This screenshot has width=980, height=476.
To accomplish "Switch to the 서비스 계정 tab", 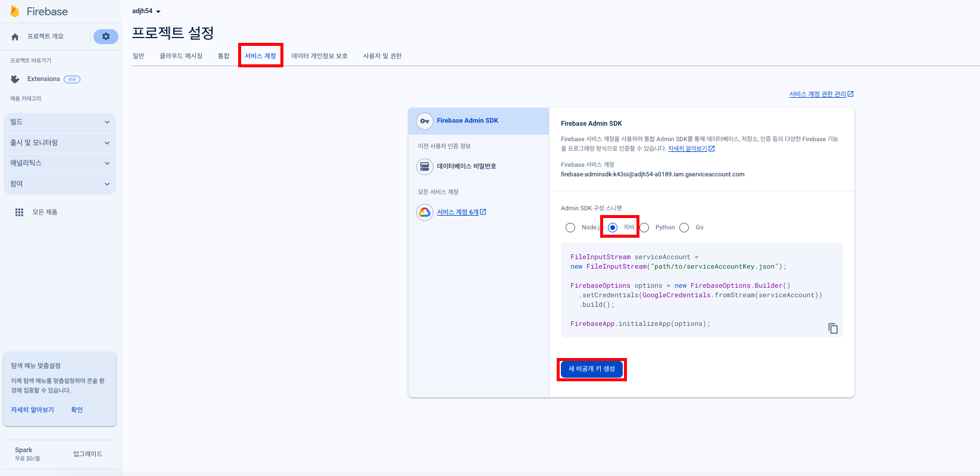I will (261, 56).
